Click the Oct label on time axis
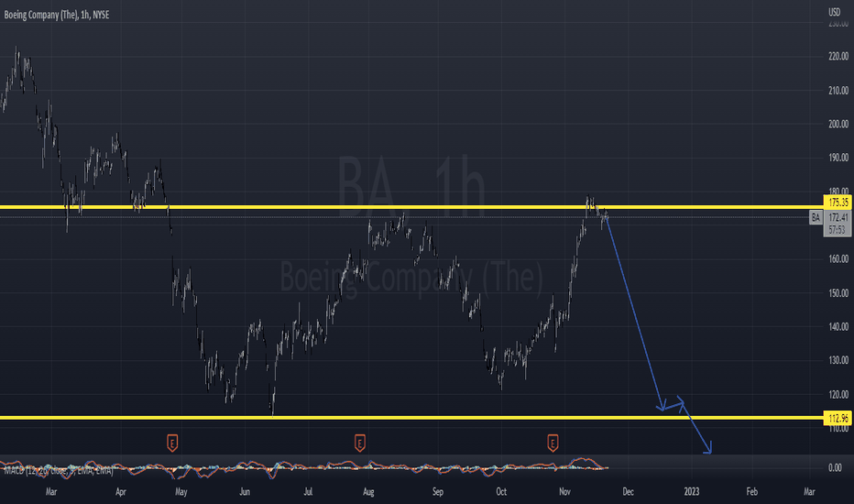The image size is (854, 504). 501,492
